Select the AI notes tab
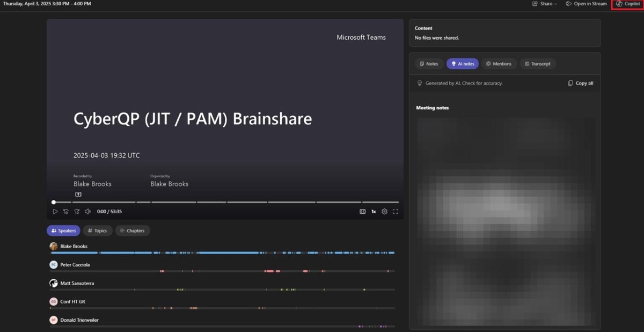This screenshot has height=332, width=644. 462,63
